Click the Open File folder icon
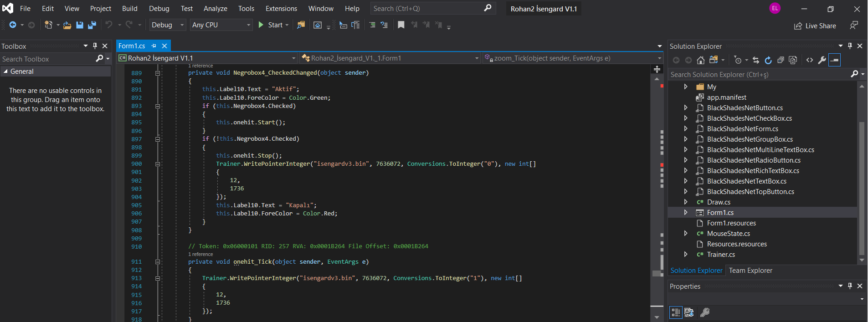Image resolution: width=868 pixels, height=322 pixels. point(67,25)
